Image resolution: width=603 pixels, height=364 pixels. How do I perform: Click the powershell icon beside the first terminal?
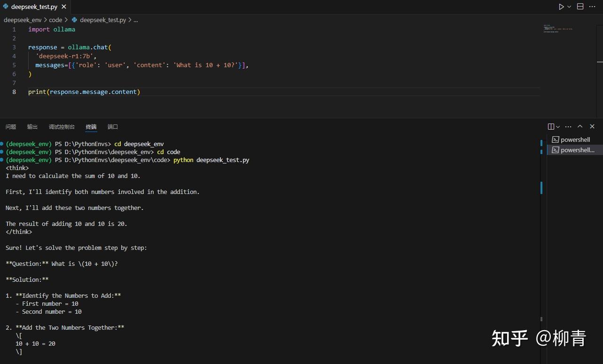click(x=556, y=139)
